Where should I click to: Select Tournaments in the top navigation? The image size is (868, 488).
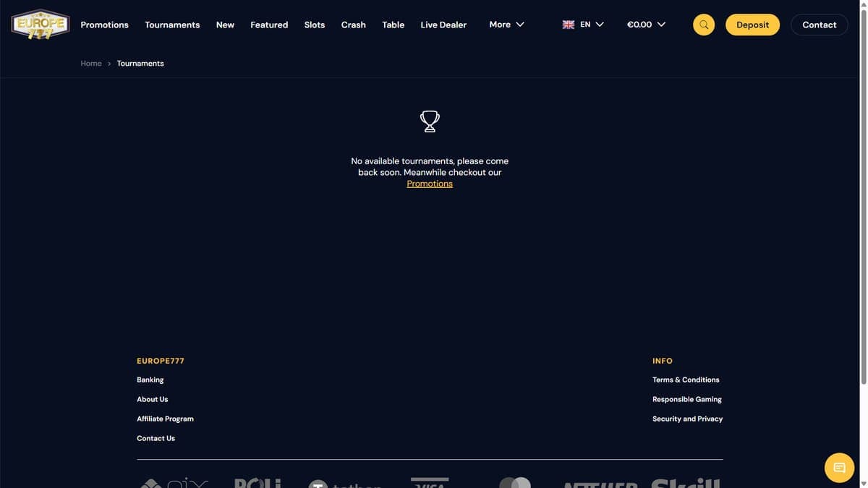click(172, 25)
